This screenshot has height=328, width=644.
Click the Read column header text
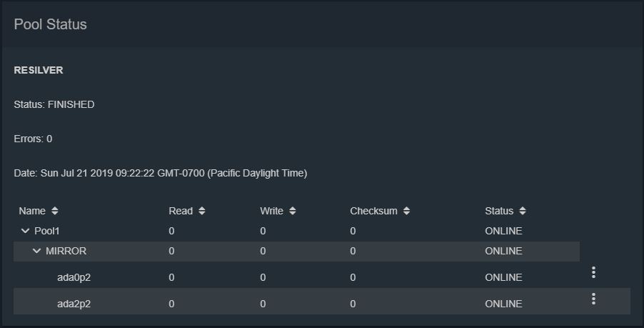[181, 211]
